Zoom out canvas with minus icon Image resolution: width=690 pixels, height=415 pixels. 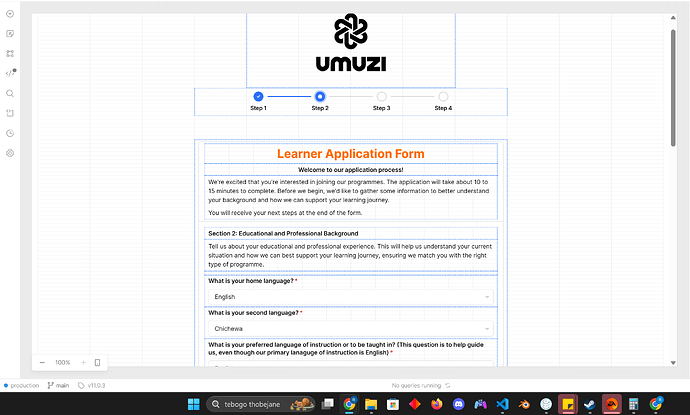point(42,362)
